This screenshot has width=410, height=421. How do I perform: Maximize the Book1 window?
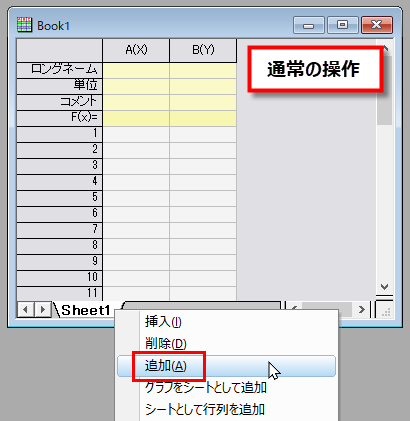click(x=343, y=25)
